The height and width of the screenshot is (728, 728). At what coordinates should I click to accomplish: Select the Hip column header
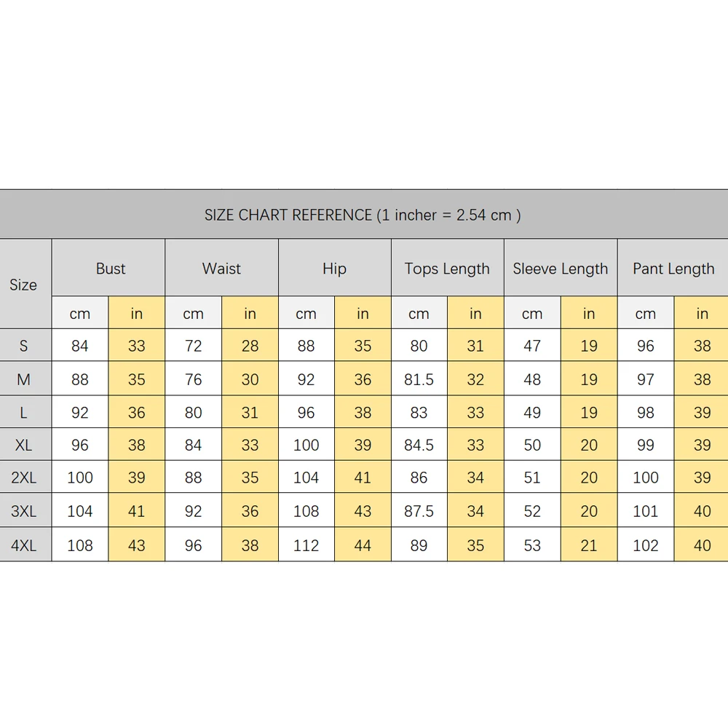click(x=335, y=268)
